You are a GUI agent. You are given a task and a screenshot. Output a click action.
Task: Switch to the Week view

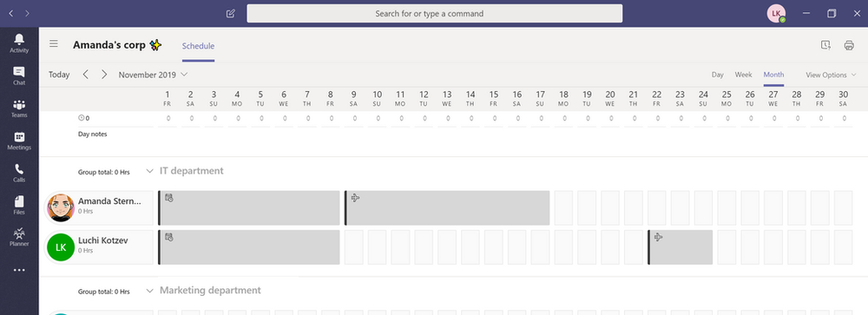click(744, 75)
